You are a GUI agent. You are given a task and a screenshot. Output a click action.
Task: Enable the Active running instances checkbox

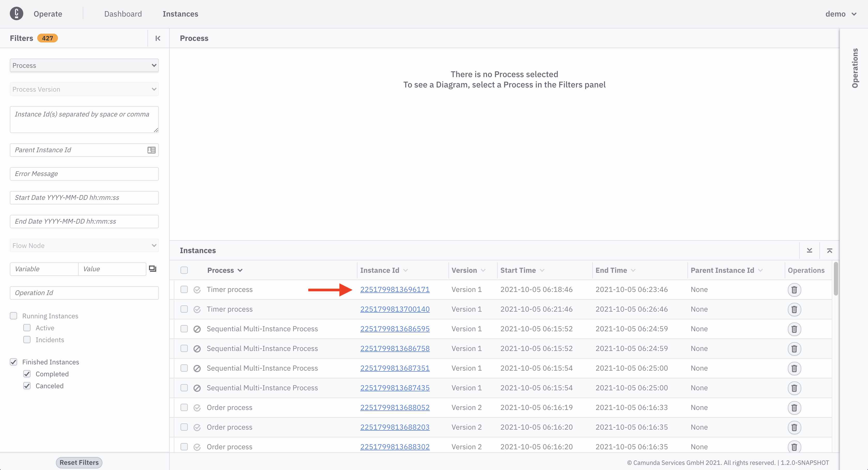pyautogui.click(x=27, y=328)
